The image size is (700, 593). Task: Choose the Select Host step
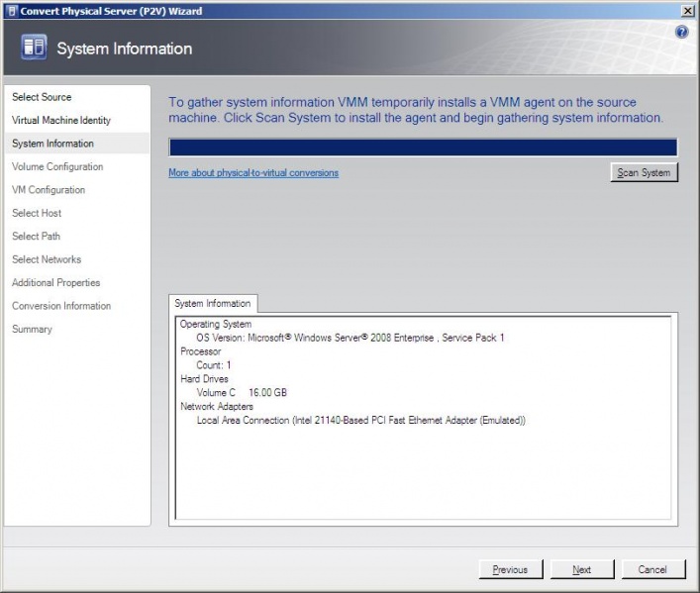point(37,213)
